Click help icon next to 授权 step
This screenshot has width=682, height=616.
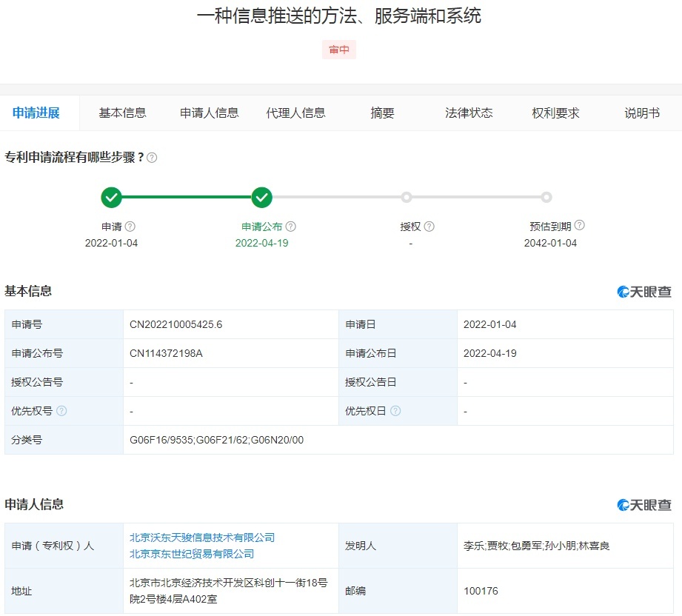(x=429, y=227)
